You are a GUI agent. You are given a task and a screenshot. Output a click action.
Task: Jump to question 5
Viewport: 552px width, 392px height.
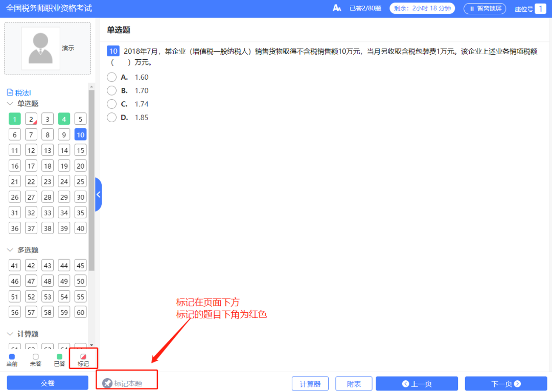(81, 119)
